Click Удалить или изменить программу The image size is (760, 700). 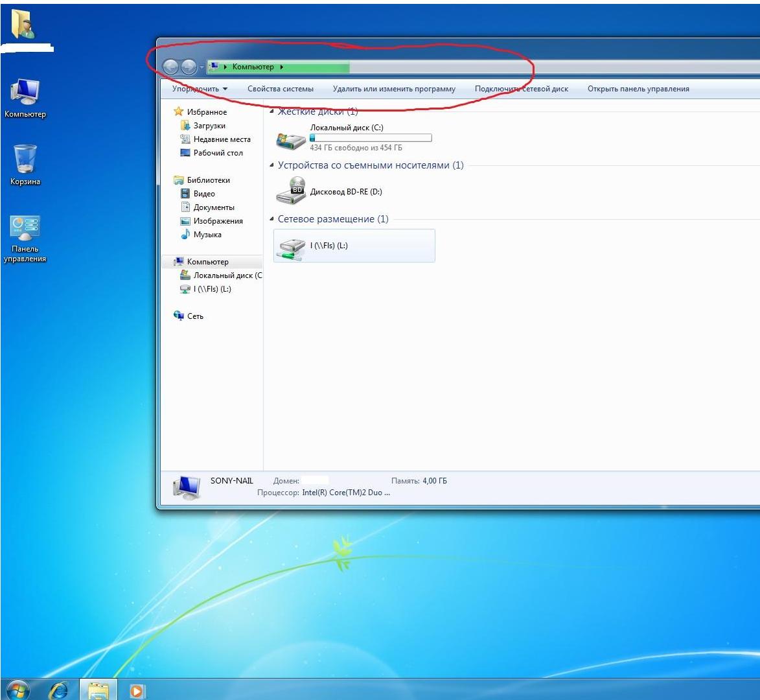pyautogui.click(x=394, y=89)
